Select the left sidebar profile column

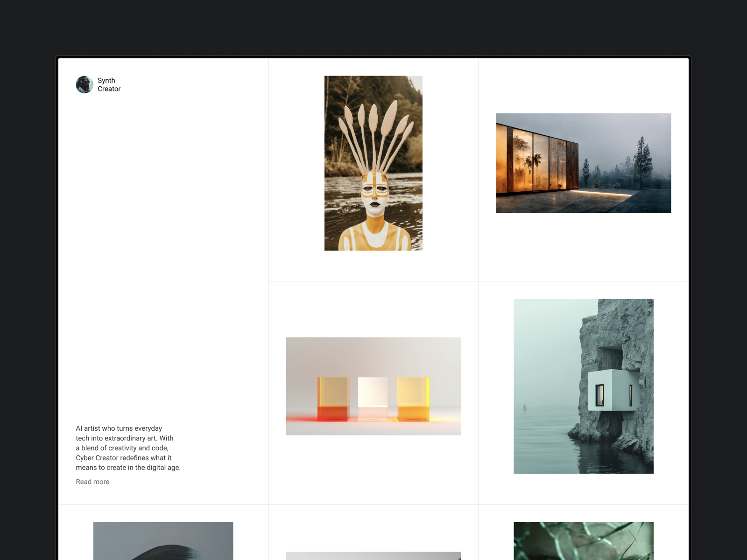point(163,280)
